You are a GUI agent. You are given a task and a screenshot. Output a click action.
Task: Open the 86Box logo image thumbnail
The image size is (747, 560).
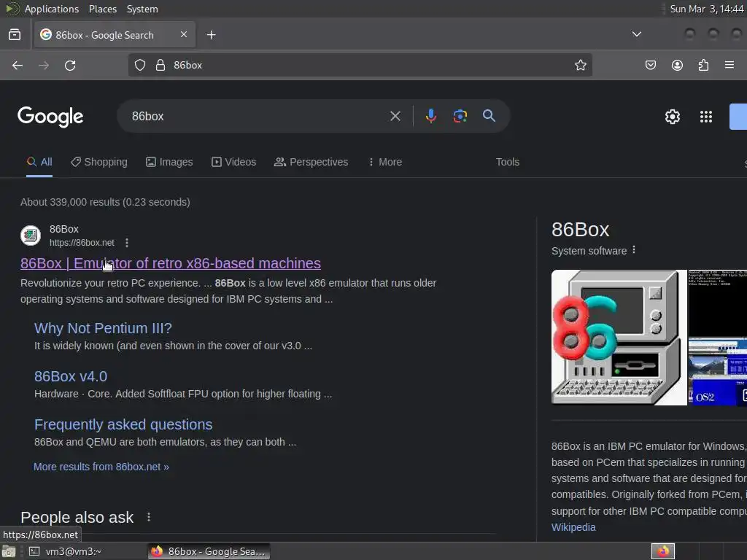pos(619,338)
